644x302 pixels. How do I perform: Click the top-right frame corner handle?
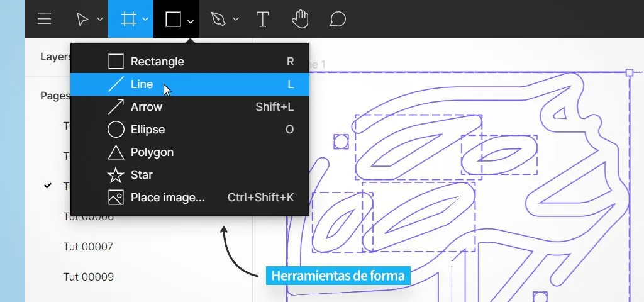coord(629,72)
